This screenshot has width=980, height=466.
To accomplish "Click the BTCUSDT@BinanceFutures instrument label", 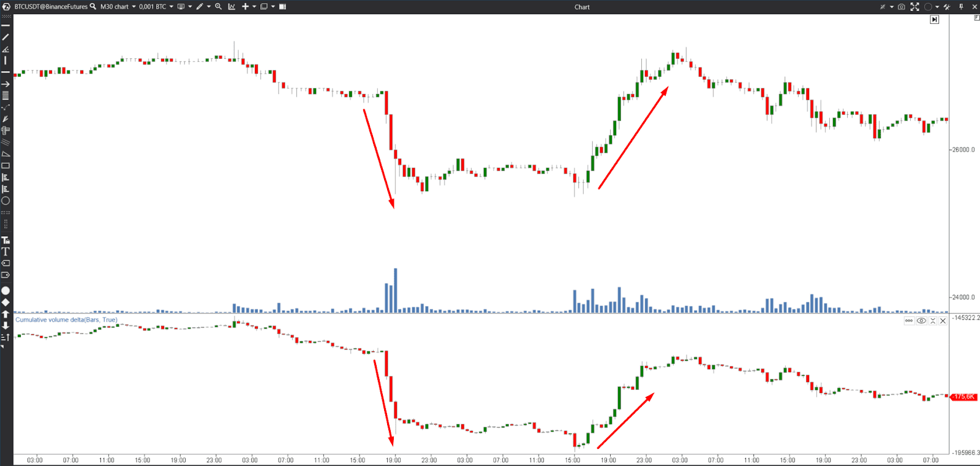I will point(51,7).
